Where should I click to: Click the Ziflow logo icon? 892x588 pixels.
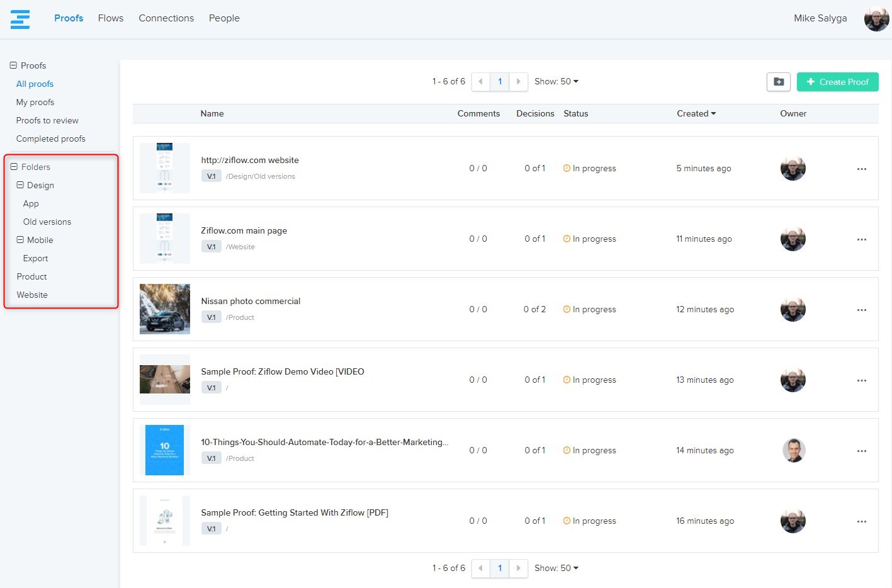click(x=20, y=19)
